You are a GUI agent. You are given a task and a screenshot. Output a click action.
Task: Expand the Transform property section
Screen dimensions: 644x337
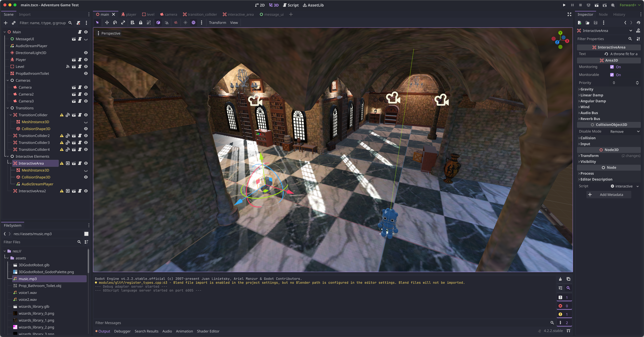589,156
